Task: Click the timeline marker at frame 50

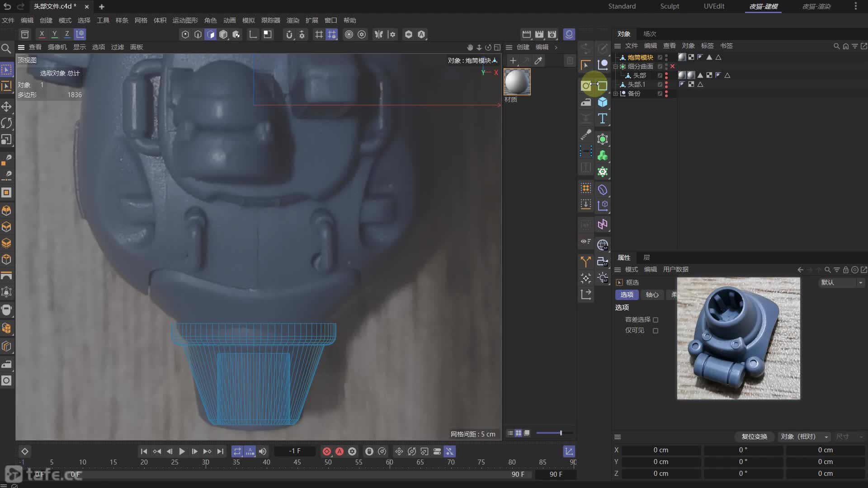Action: (328, 462)
